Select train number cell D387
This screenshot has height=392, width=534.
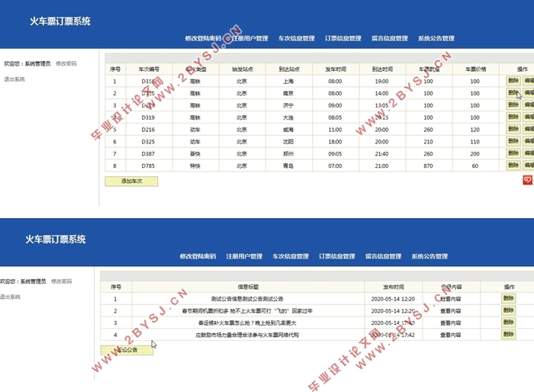point(148,154)
